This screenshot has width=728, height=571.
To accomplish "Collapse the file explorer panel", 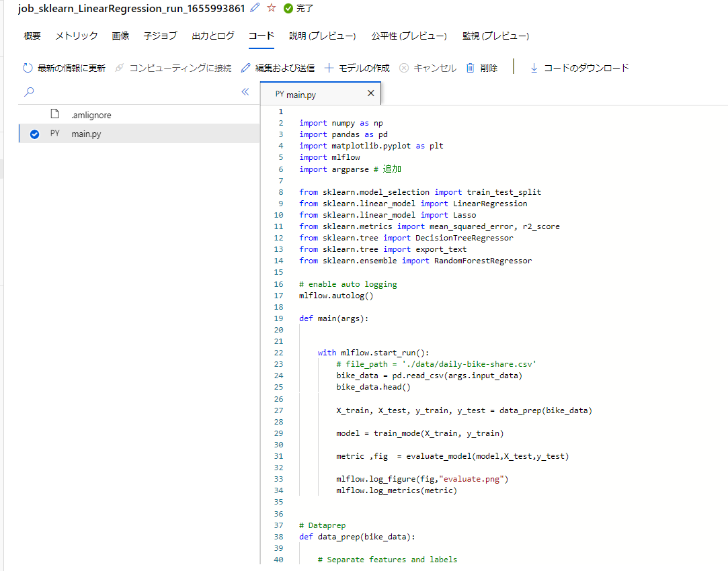I will pyautogui.click(x=245, y=92).
